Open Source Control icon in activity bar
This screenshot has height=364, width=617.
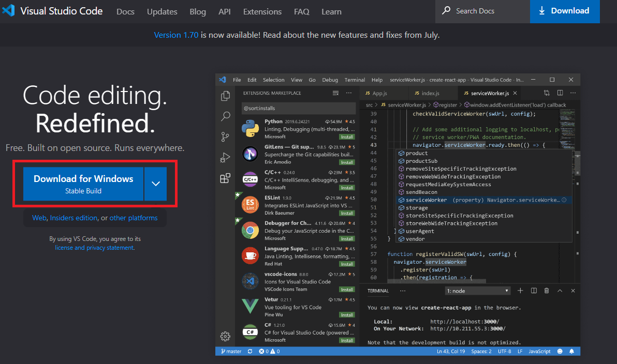pos(225,137)
